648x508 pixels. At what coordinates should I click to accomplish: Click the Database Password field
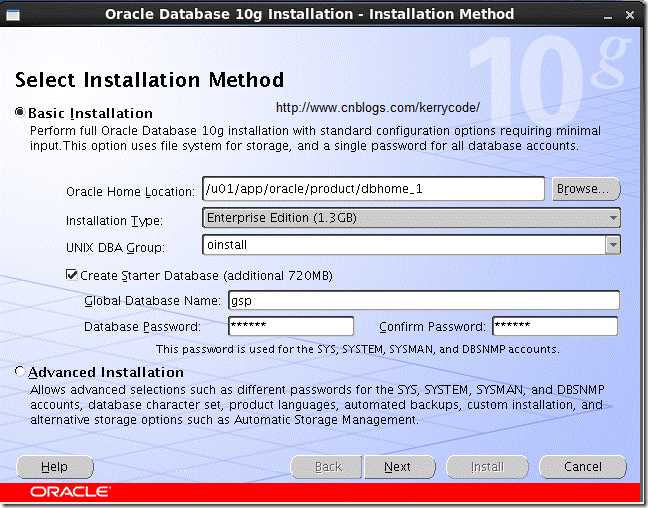coord(291,326)
